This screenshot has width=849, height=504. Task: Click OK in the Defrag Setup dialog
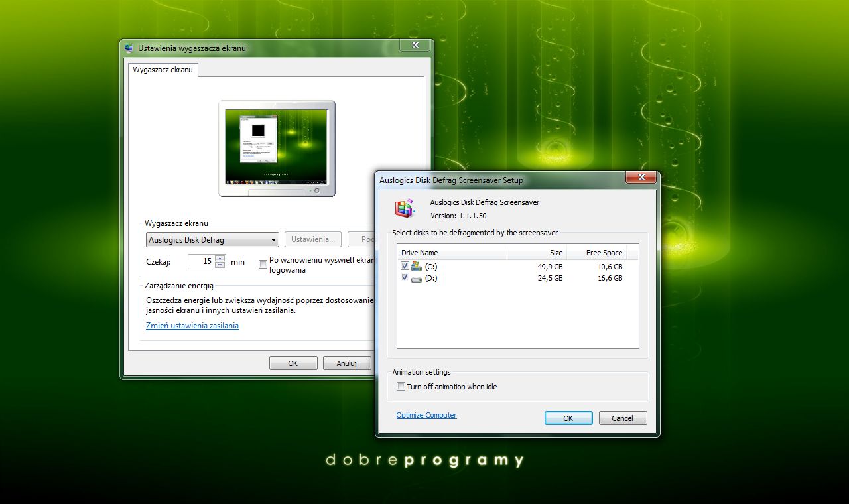[568, 418]
